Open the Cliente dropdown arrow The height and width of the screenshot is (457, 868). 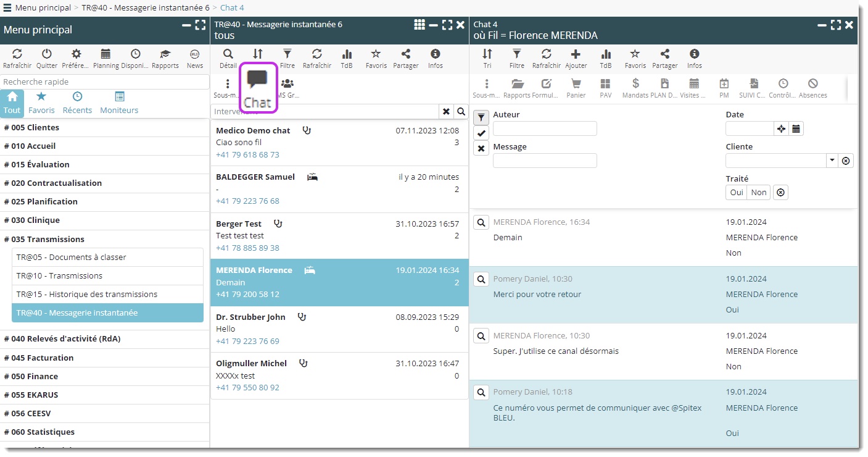point(832,161)
